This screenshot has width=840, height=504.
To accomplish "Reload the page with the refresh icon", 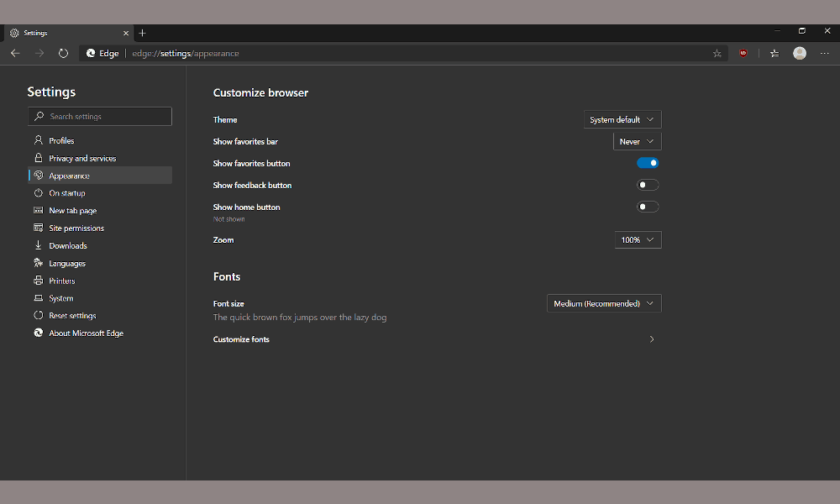I will coord(63,53).
